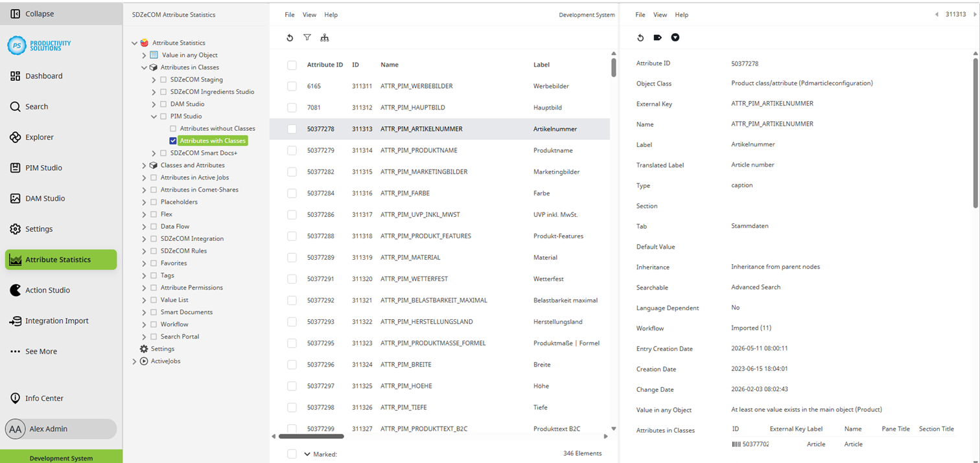Click the Productivity Solutions logo
The image size is (980, 463).
39,45
